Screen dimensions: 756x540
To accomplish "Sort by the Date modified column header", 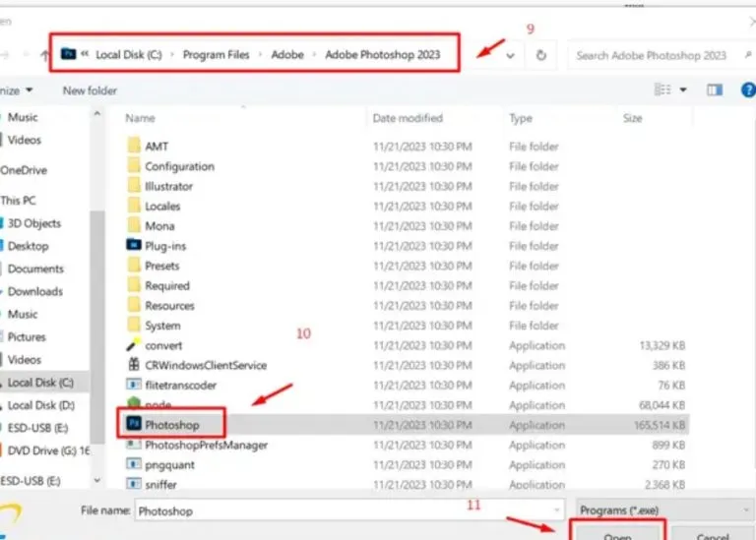I will point(408,118).
